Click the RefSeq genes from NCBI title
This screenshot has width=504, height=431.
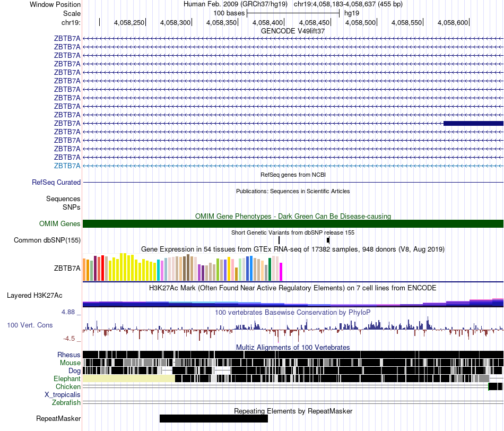click(x=293, y=175)
